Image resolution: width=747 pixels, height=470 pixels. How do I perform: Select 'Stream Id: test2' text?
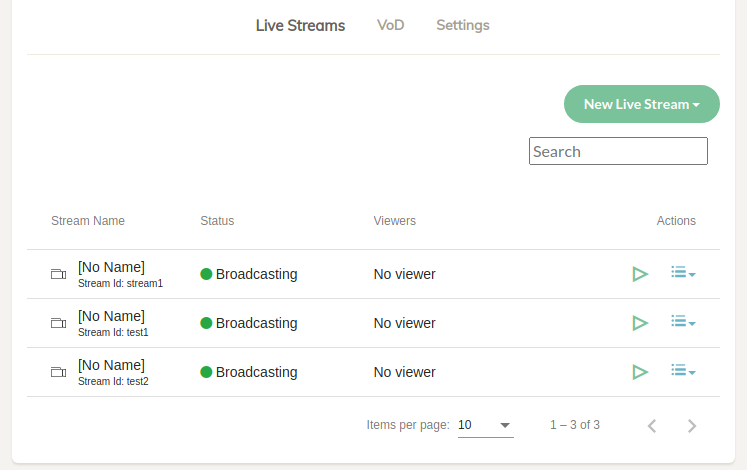tap(113, 381)
